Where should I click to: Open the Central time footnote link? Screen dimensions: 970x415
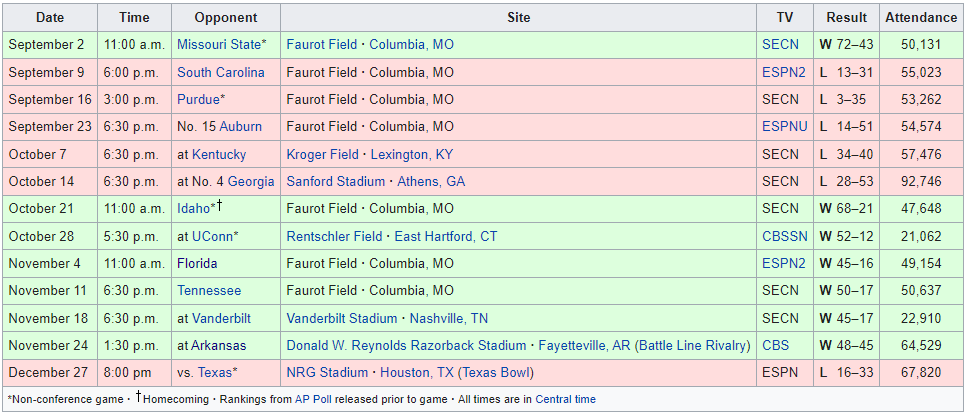[x=565, y=399]
